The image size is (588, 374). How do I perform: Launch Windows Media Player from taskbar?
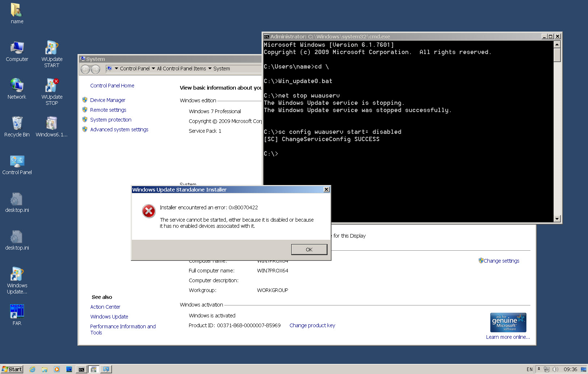point(57,369)
